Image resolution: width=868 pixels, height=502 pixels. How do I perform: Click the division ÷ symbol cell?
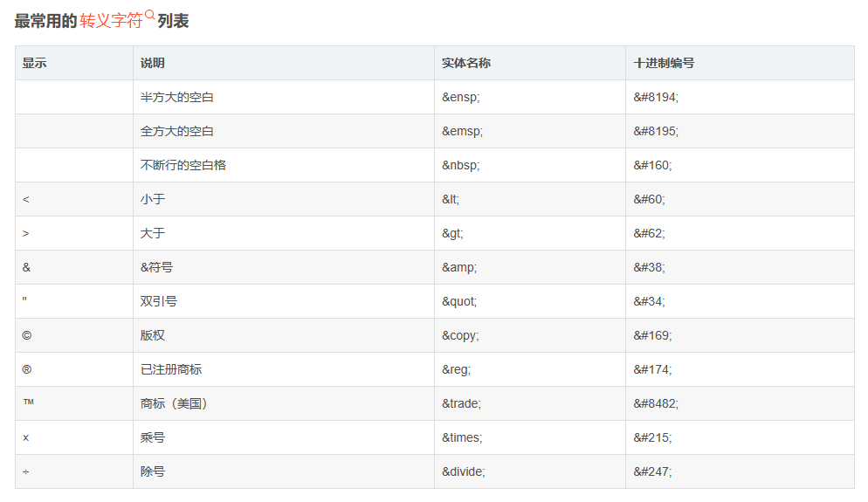(26, 471)
